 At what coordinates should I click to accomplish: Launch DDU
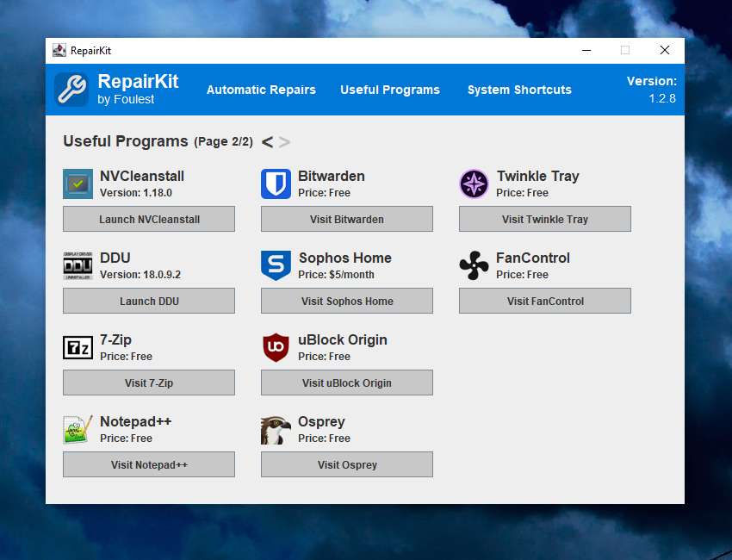point(149,301)
